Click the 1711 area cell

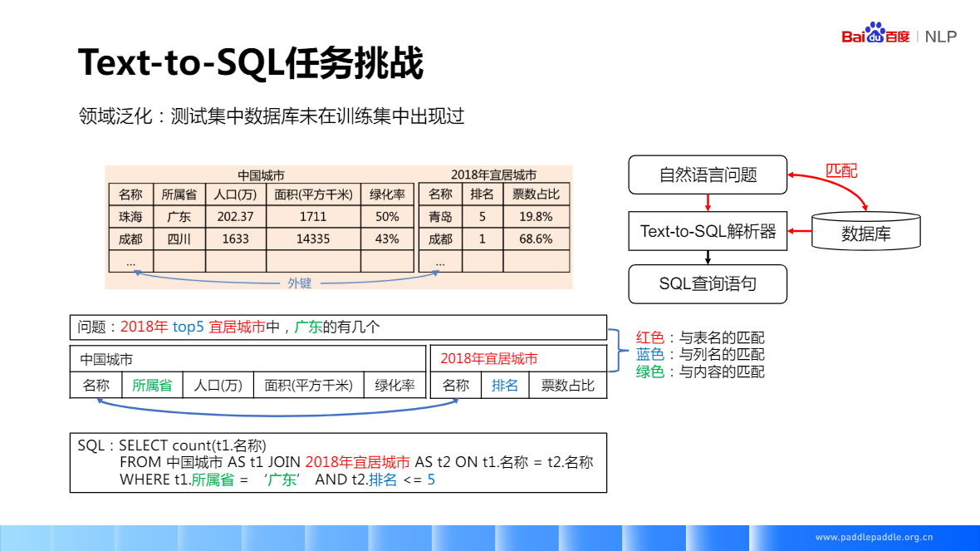(313, 216)
